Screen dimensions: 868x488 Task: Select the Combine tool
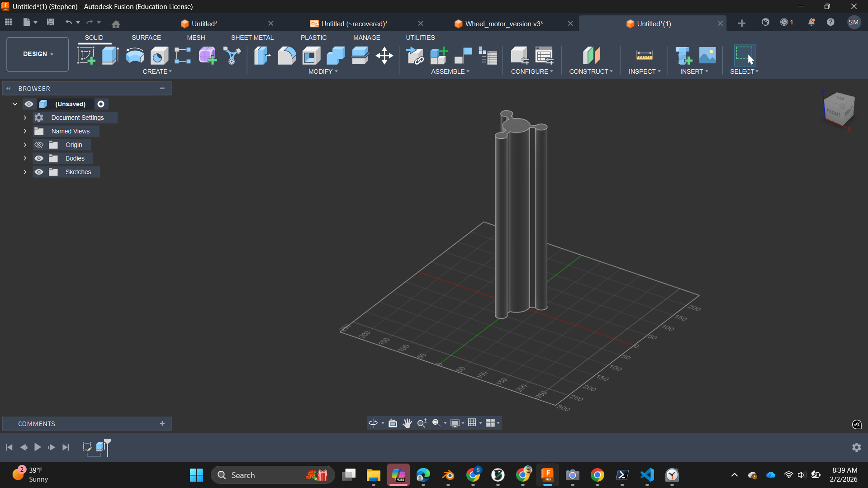point(336,56)
